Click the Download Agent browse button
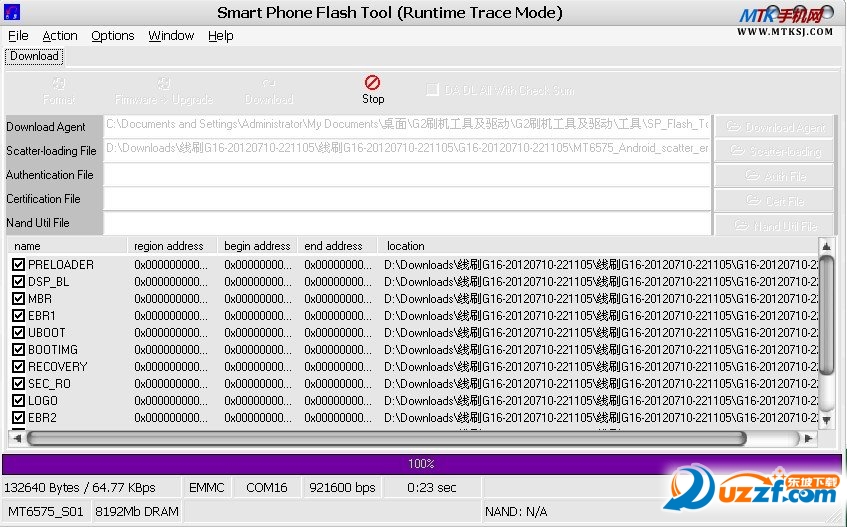Screen dimensions: 847x527 (774, 127)
